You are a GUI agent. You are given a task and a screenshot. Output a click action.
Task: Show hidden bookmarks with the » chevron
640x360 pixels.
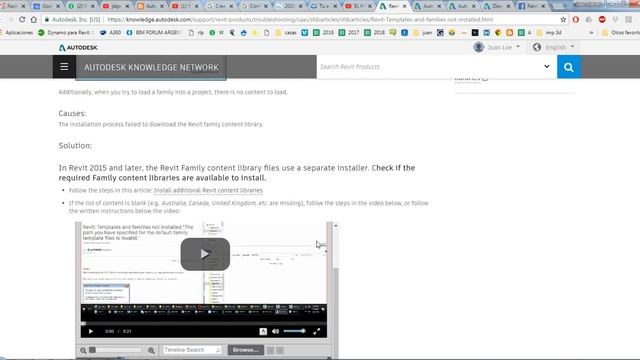pos(591,32)
